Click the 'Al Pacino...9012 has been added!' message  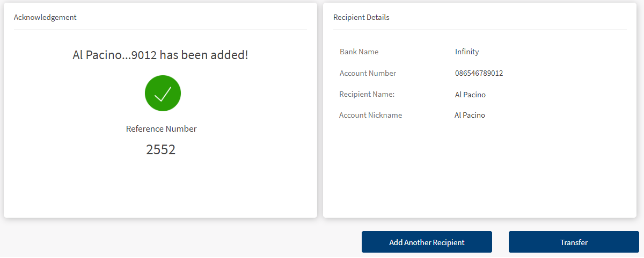[x=160, y=55]
